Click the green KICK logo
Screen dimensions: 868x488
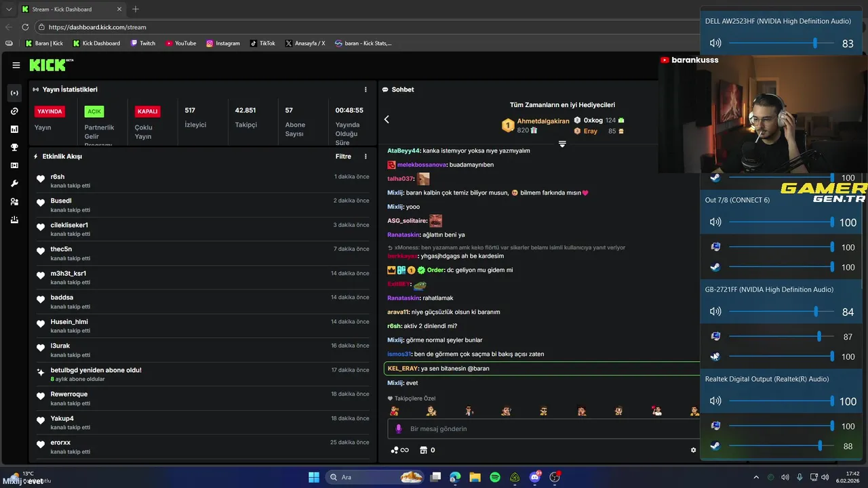pos(48,65)
